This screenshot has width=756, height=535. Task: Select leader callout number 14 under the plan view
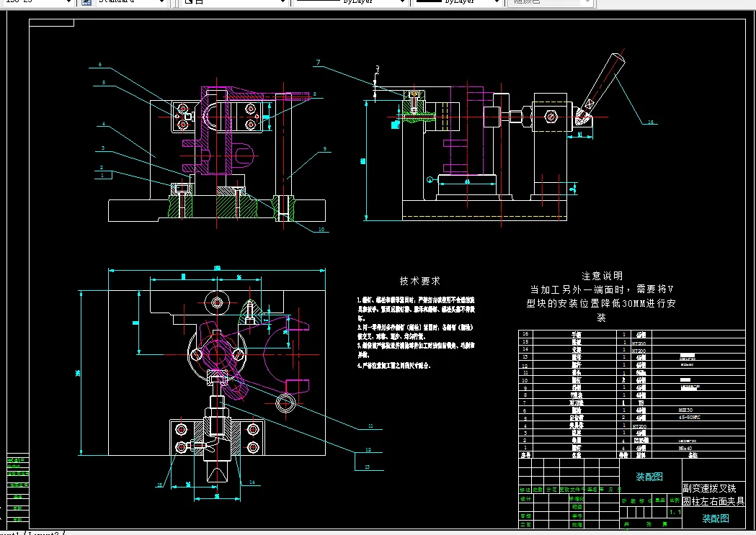pyautogui.click(x=252, y=482)
